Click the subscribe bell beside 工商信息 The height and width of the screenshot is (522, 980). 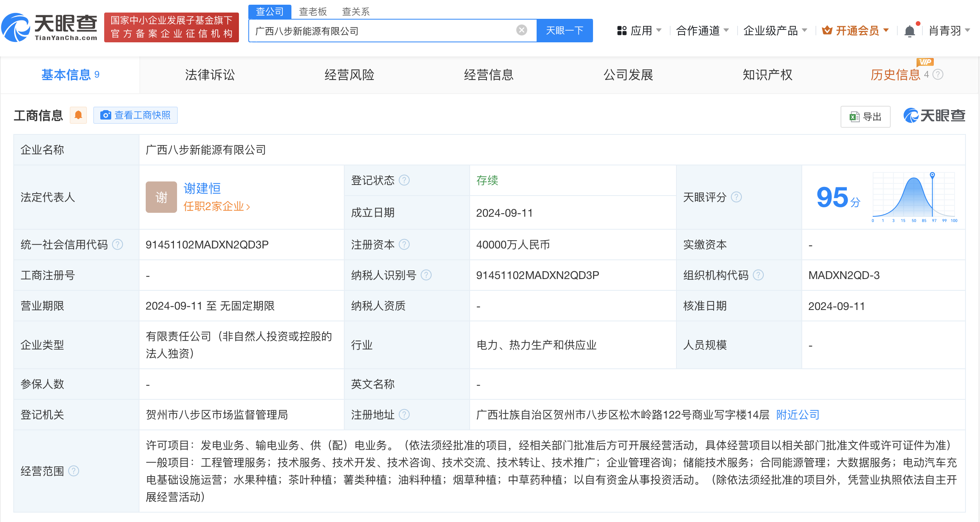click(78, 115)
